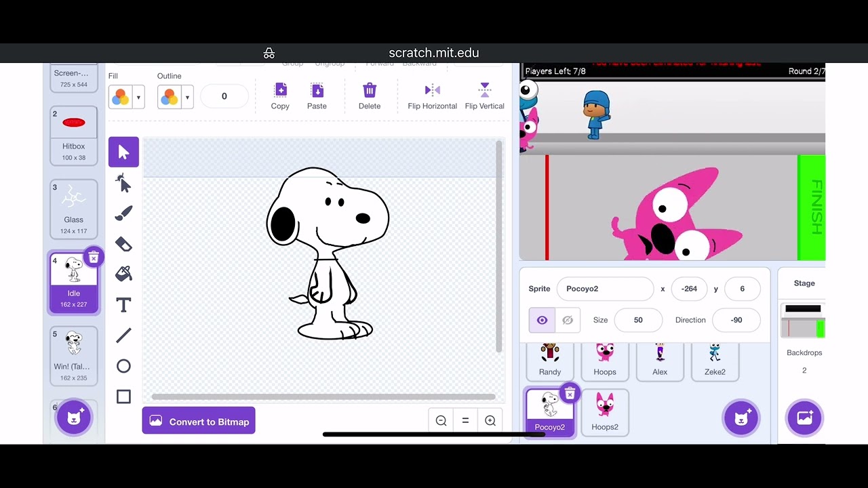Screen dimensions: 868x488
Task: Click the Pocoyo character on stage
Action: [x=596, y=115]
